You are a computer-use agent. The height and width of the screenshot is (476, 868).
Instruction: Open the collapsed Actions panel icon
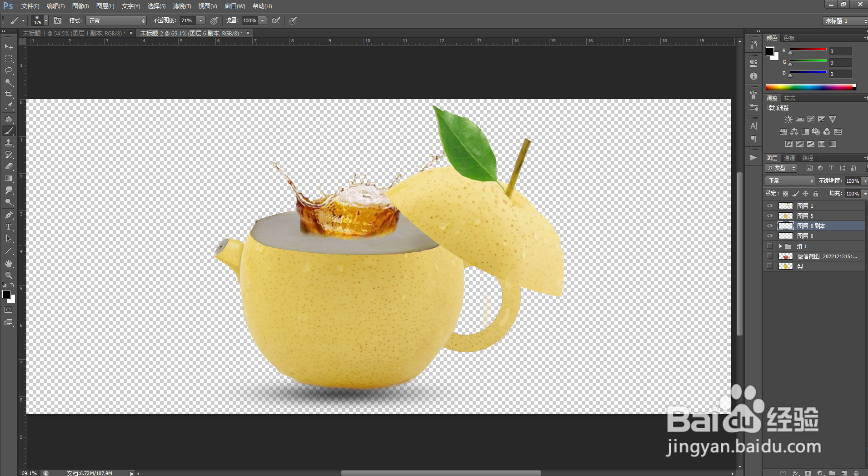pos(753,158)
